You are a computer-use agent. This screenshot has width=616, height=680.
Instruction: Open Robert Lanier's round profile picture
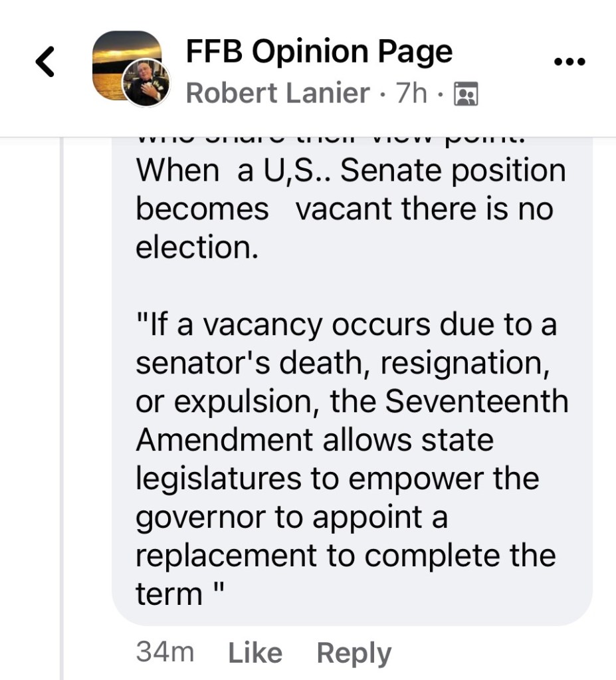point(147,83)
